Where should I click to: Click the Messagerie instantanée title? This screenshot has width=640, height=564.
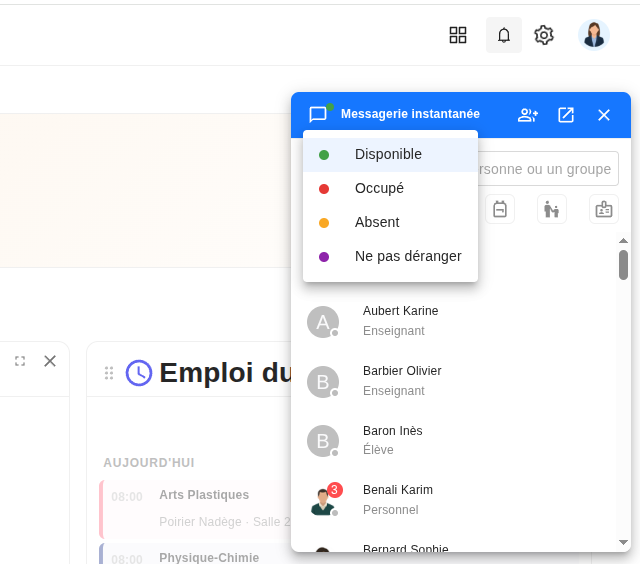tap(410, 114)
